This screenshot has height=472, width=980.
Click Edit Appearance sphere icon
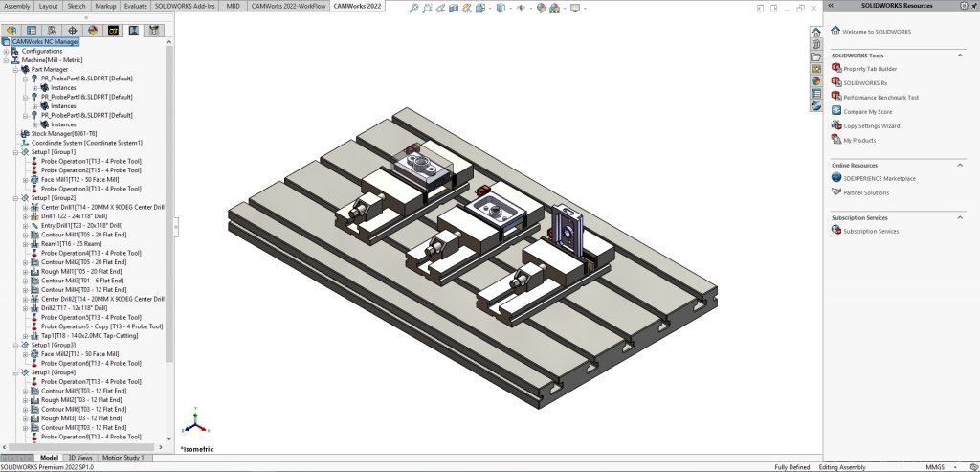pos(541,8)
